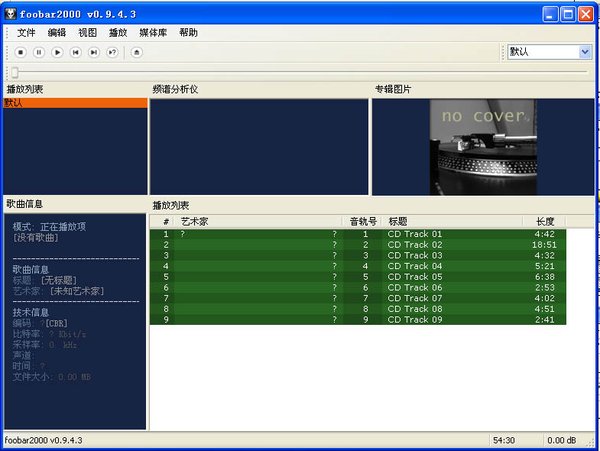Click the no cover album art image
Viewport: 600px width, 451px height.
pyautogui.click(x=483, y=147)
